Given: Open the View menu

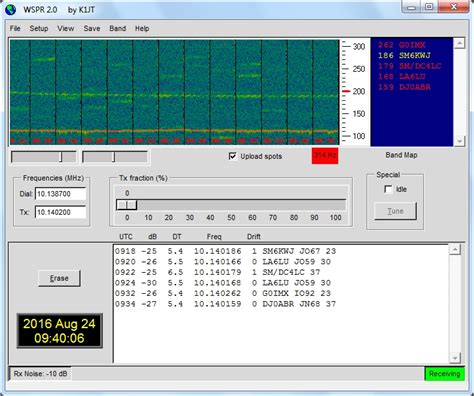Looking at the screenshot, I should [x=65, y=29].
